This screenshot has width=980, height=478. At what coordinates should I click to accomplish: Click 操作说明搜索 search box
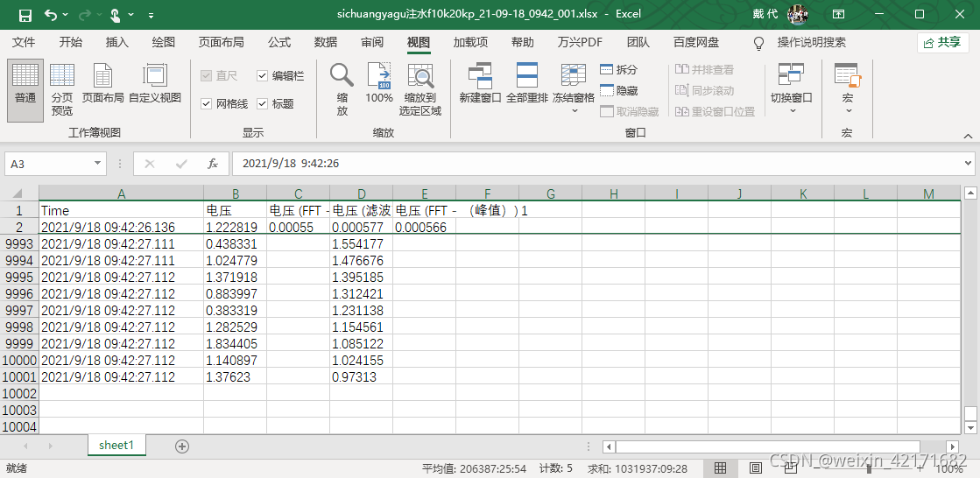click(811, 43)
